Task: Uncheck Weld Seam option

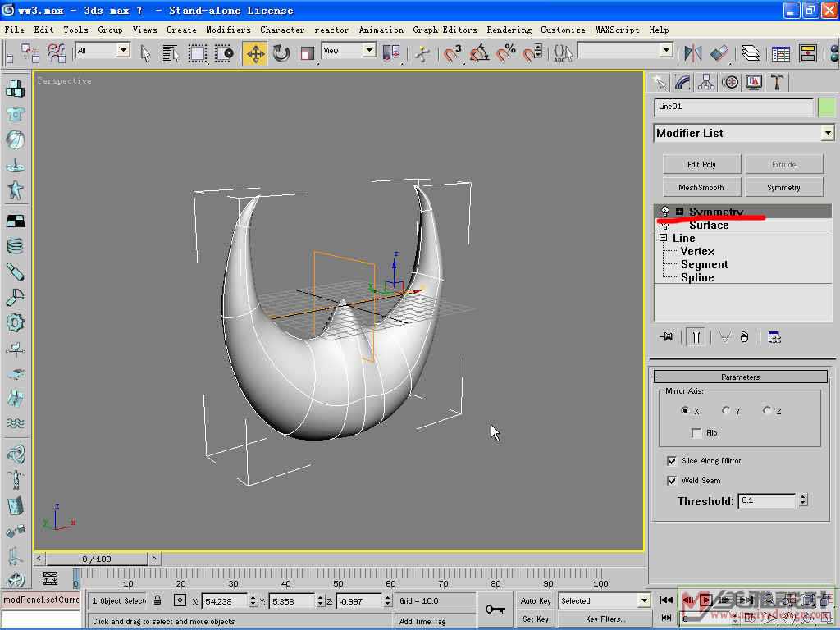Action: click(x=672, y=481)
